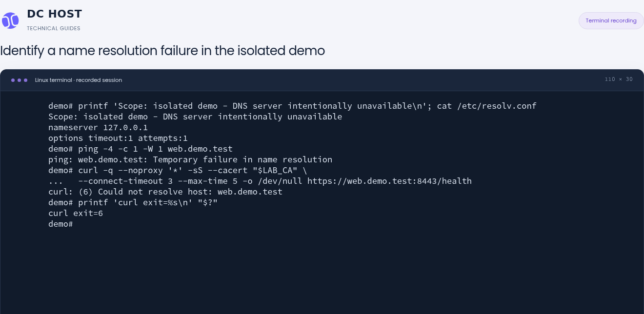
Task: Click the three terminal window dots
Action: [20, 80]
